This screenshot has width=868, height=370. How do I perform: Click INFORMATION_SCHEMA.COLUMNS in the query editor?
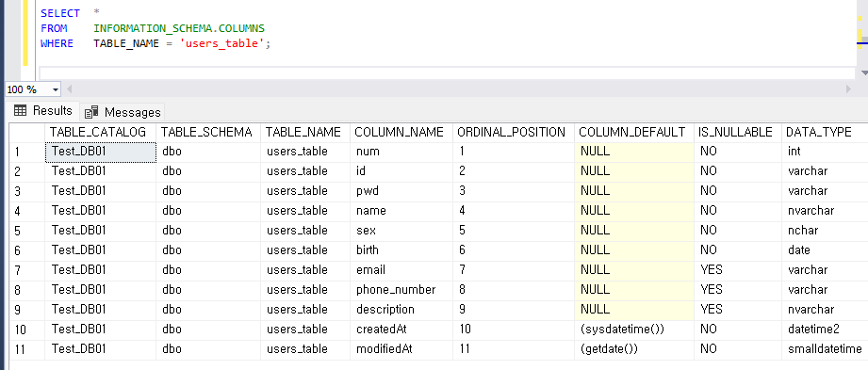tap(179, 28)
